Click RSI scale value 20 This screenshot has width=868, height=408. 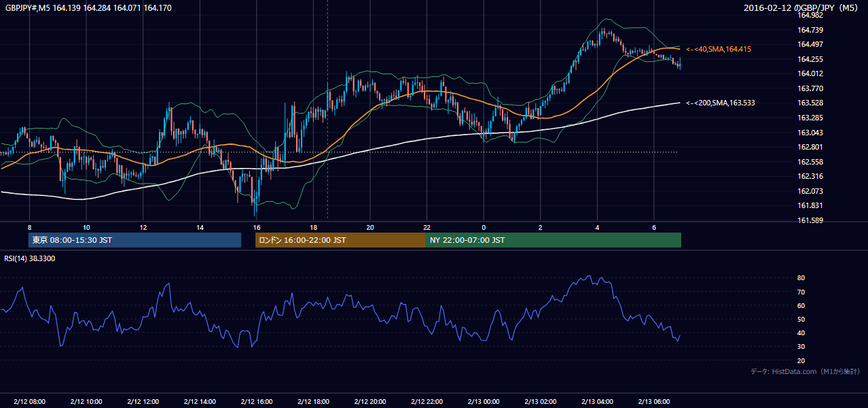tap(801, 360)
